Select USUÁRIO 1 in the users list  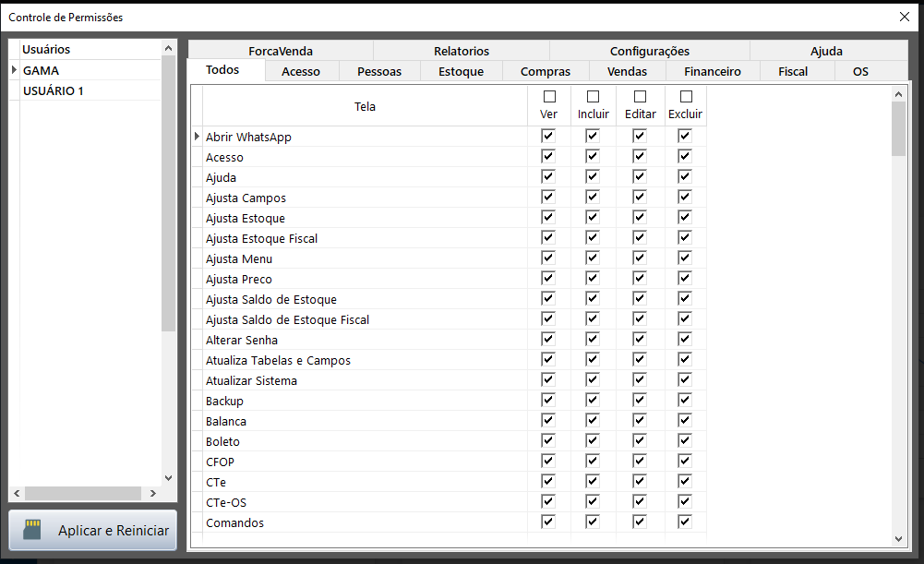click(54, 90)
